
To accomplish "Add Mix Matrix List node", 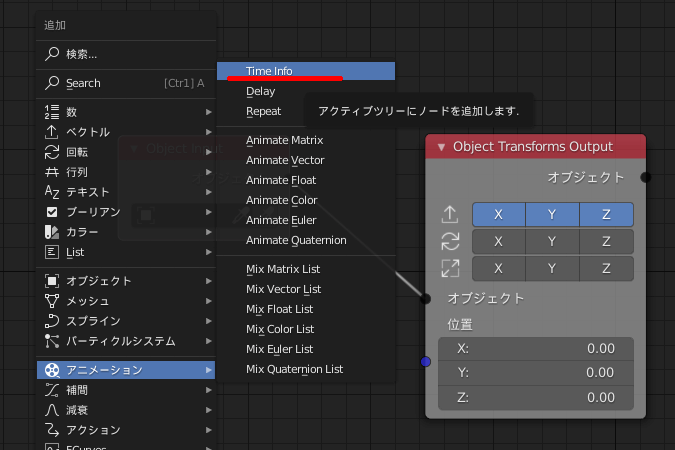I will (306, 269).
